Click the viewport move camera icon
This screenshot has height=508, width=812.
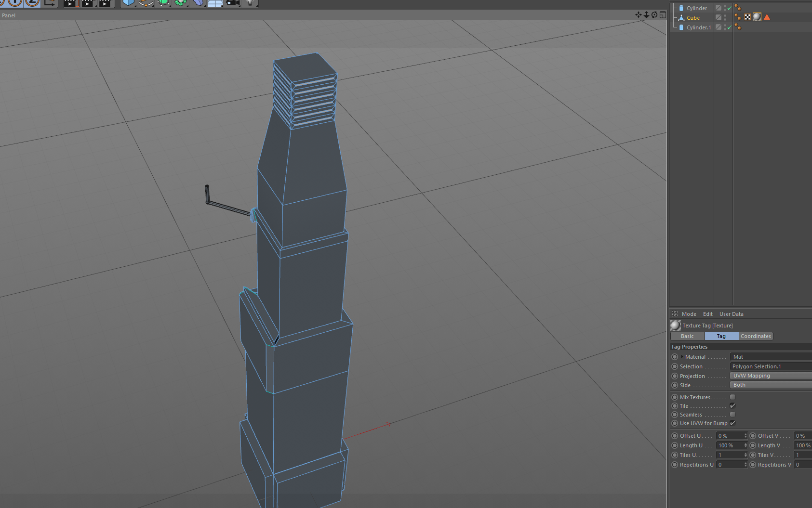click(x=639, y=15)
